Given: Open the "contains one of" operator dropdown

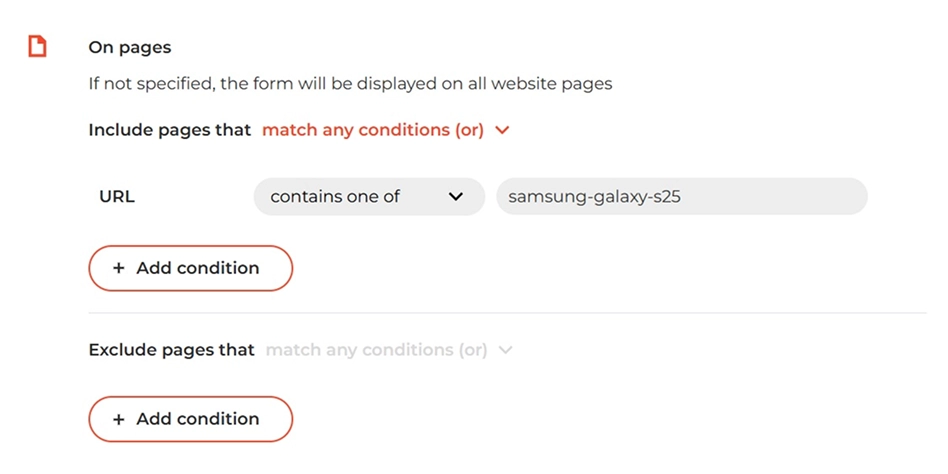Looking at the screenshot, I should 369,196.
